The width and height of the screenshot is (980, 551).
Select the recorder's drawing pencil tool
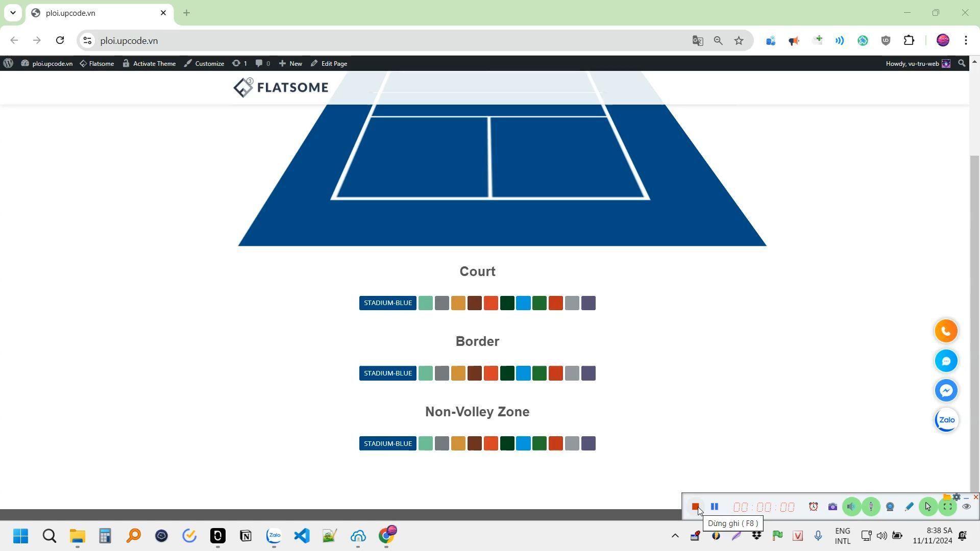[909, 507]
